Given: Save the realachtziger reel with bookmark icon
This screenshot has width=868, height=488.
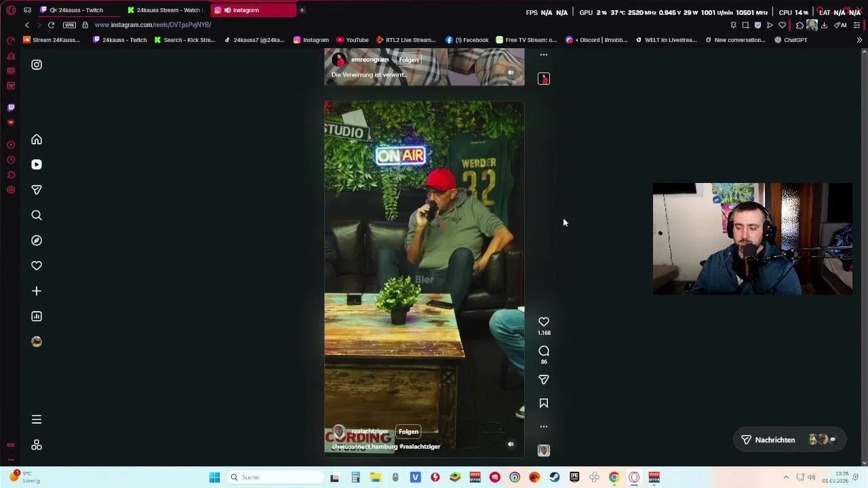Looking at the screenshot, I should [x=544, y=403].
